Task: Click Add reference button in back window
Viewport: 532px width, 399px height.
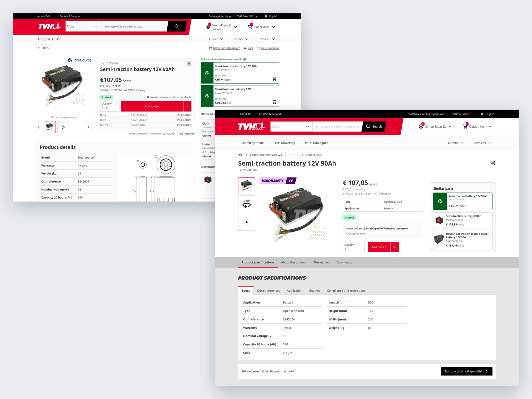Action: (x=186, y=134)
